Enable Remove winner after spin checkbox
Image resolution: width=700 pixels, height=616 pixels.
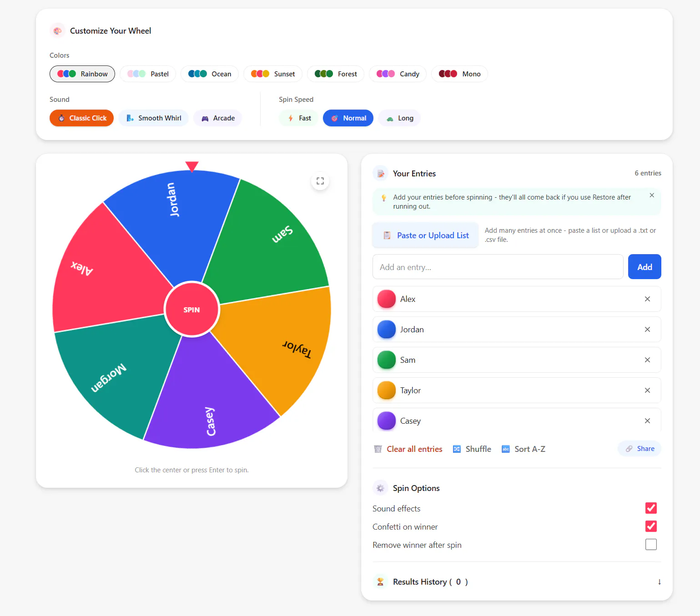point(651,544)
